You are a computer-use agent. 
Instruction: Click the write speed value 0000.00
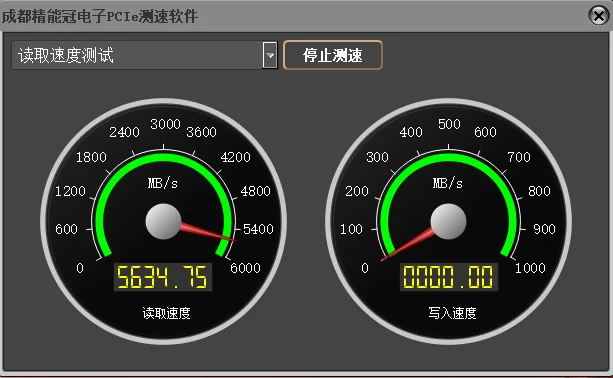(448, 277)
